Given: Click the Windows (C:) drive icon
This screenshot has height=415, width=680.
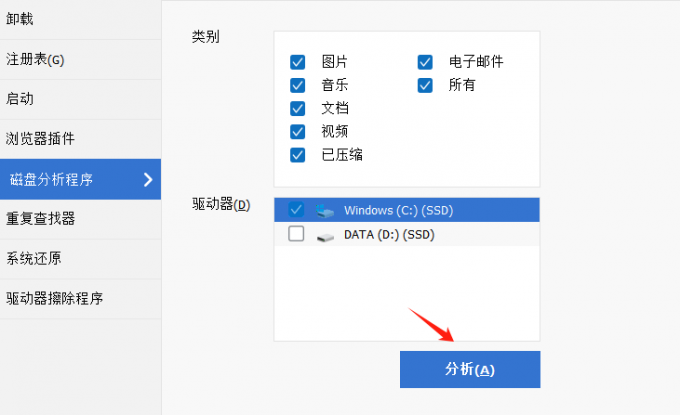Looking at the screenshot, I should (x=325, y=211).
